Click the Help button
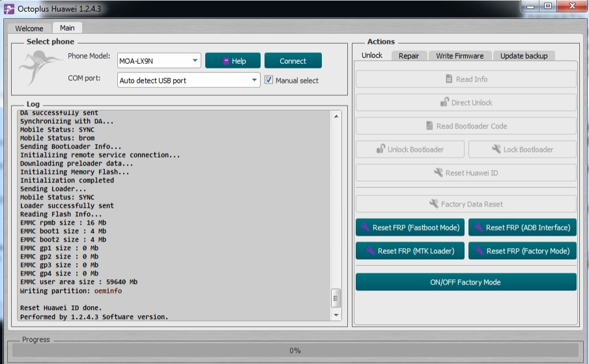This screenshot has width=589, height=364. [233, 61]
